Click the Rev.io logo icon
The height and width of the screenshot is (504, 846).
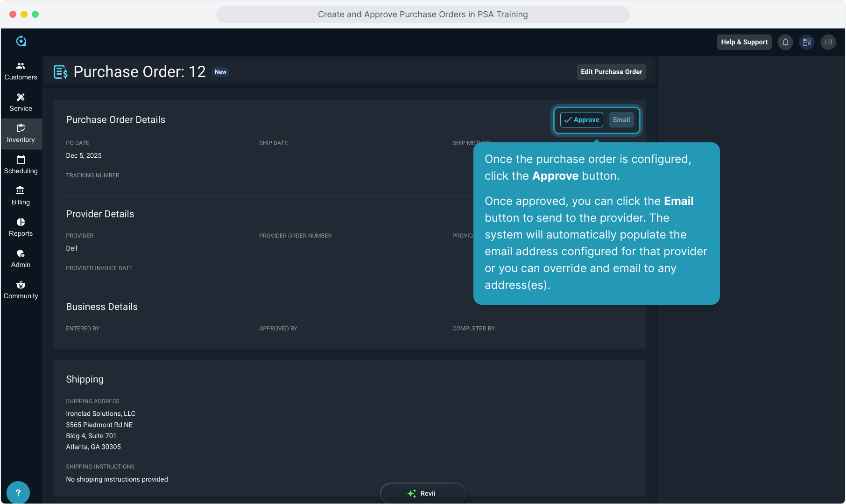[x=21, y=41]
